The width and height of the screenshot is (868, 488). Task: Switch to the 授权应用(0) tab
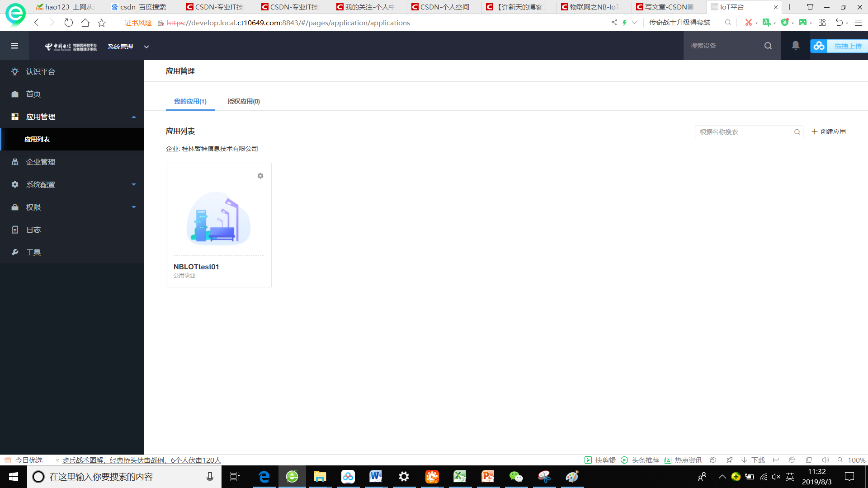click(x=244, y=101)
